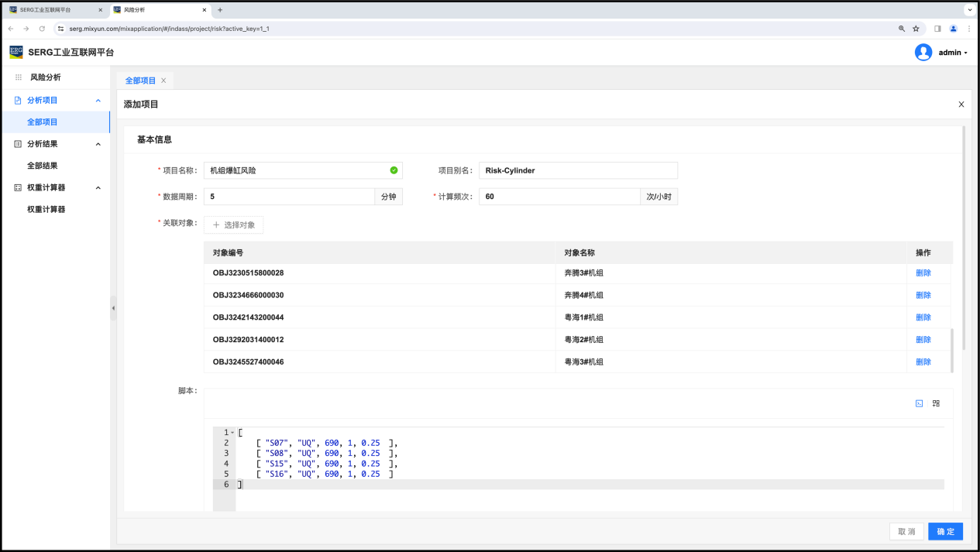Screen dimensions: 980x552
Task: Collapse the 分析结果 sidebar section
Action: (x=98, y=144)
